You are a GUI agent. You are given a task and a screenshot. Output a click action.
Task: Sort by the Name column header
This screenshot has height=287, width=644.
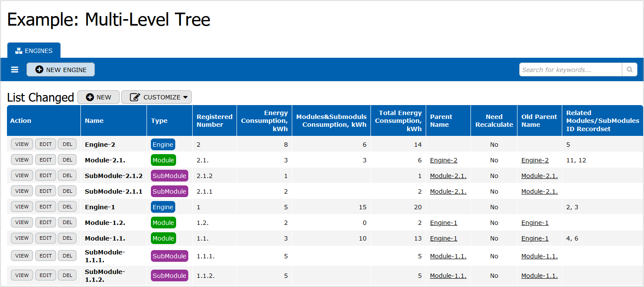point(94,121)
